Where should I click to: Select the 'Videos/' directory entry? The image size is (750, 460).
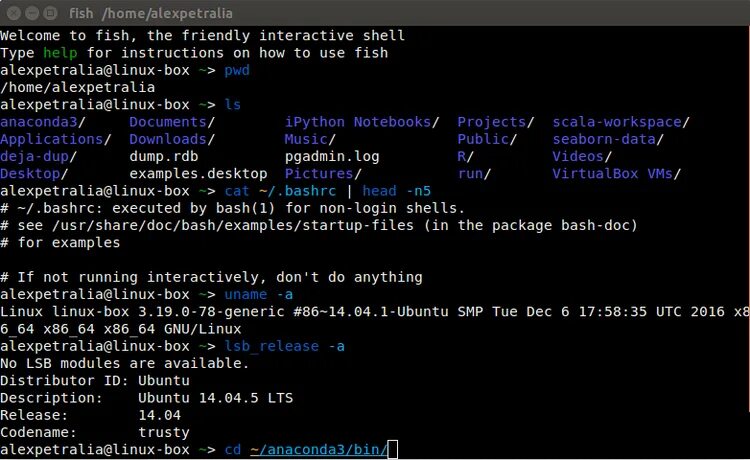click(582, 156)
